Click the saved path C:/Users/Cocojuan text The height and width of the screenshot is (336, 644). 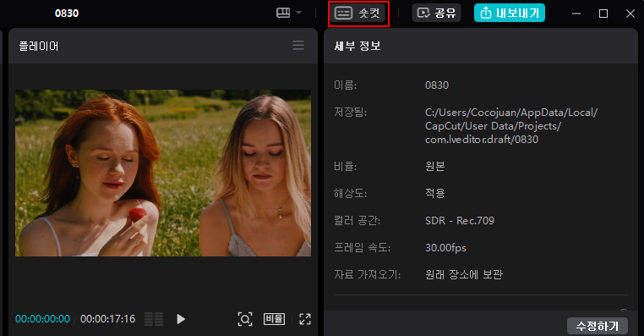[511, 126]
